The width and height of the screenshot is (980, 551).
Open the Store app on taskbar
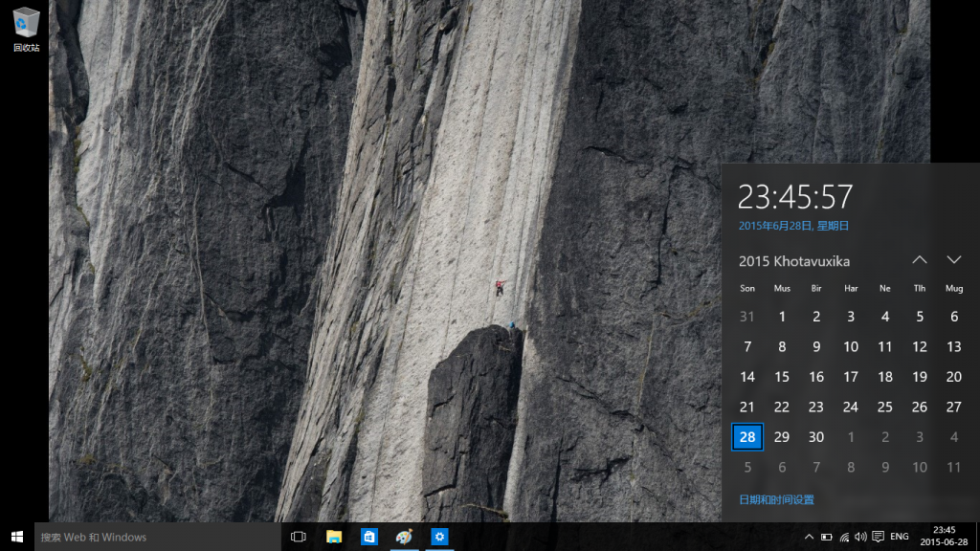click(x=368, y=537)
